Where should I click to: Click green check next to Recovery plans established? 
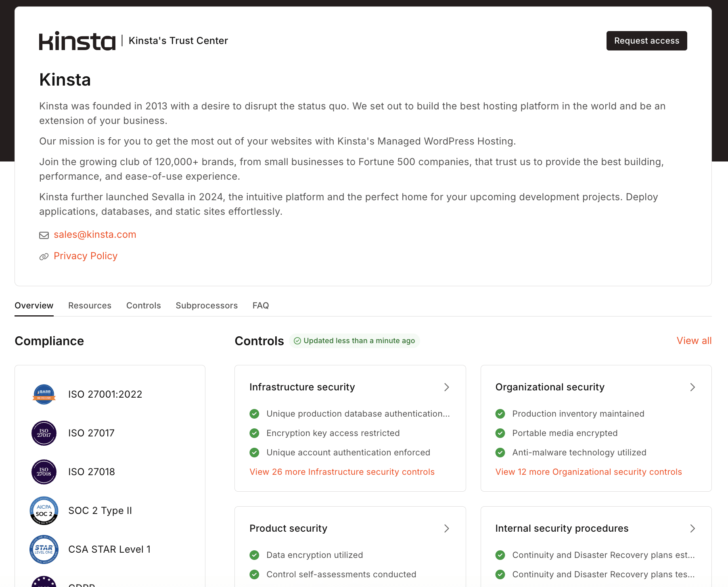tap(500, 555)
